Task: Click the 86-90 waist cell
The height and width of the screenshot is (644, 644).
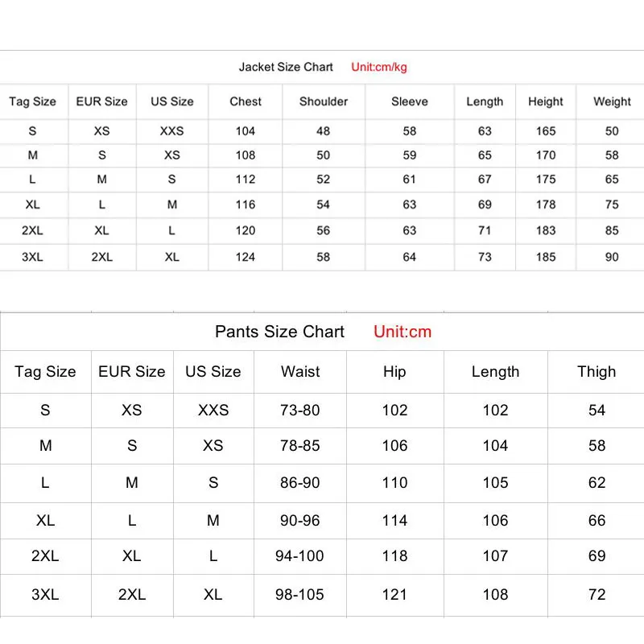Action: point(300,483)
